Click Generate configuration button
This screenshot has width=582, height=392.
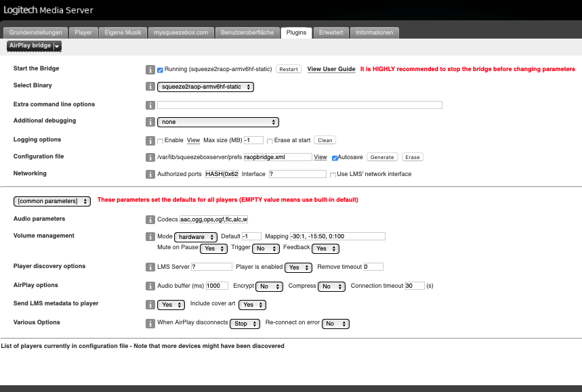pyautogui.click(x=382, y=157)
